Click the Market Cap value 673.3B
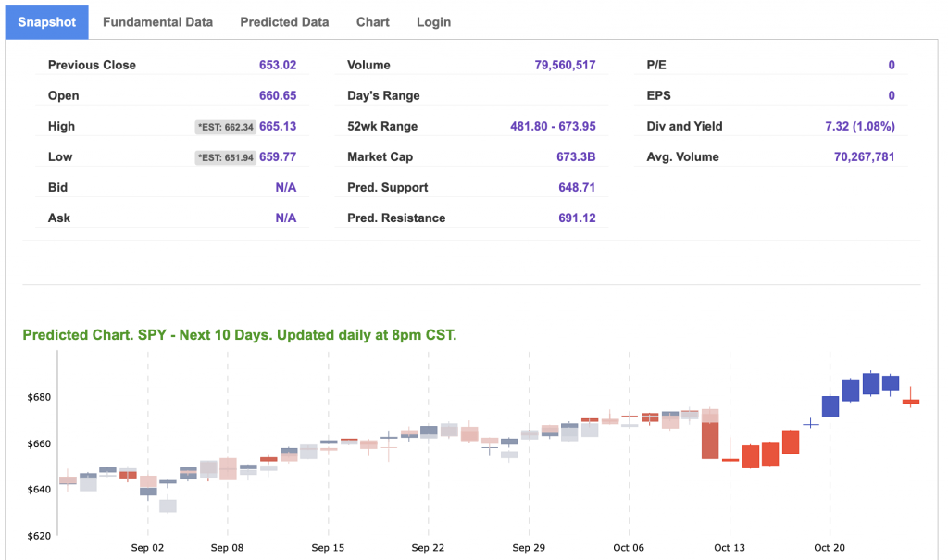Image resolution: width=948 pixels, height=560 pixels. 576,157
